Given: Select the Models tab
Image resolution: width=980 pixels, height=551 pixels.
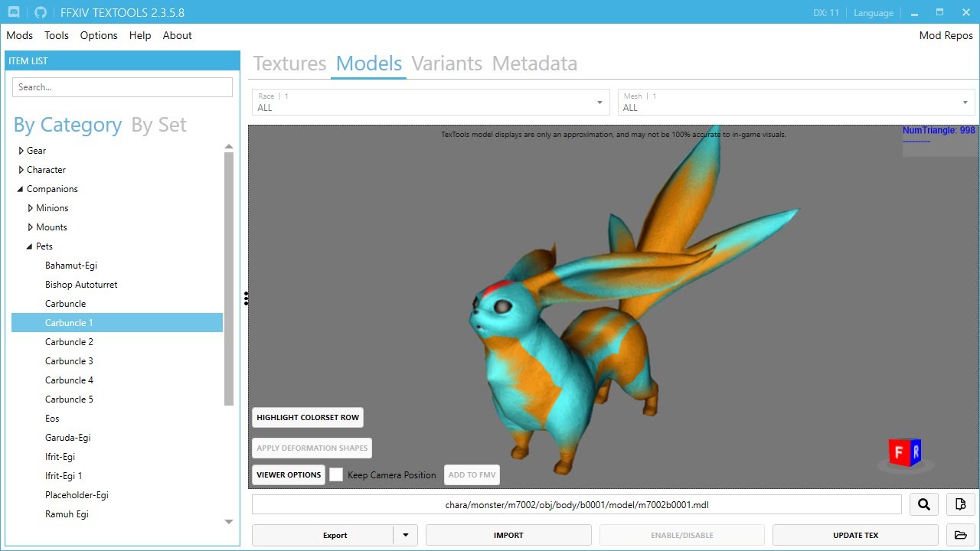Looking at the screenshot, I should pos(369,64).
